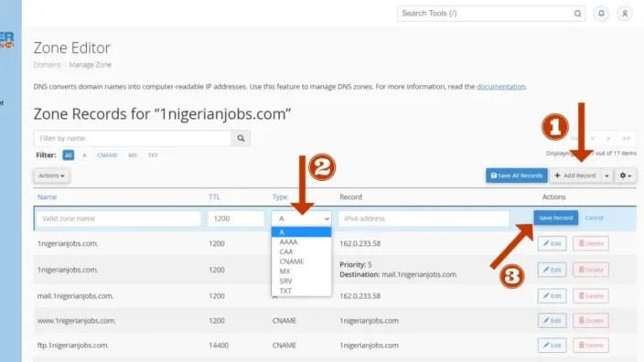This screenshot has width=644, height=362.
Task: Open the gear settings dropdown
Action: (x=626, y=176)
